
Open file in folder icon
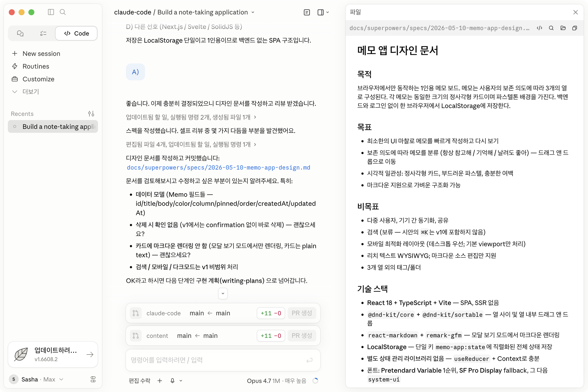tap(563, 28)
